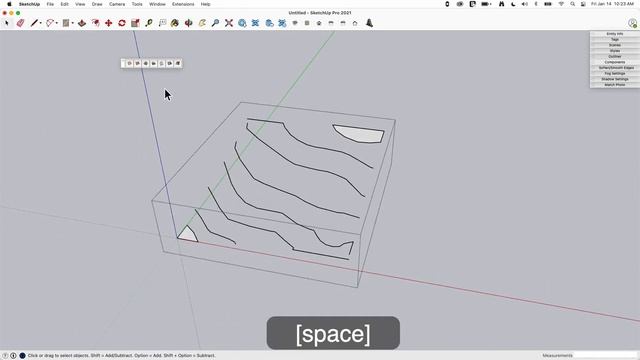Viewport: 640px width, 360px height.
Task: Click the Zoom Extents tool
Action: coord(229,23)
